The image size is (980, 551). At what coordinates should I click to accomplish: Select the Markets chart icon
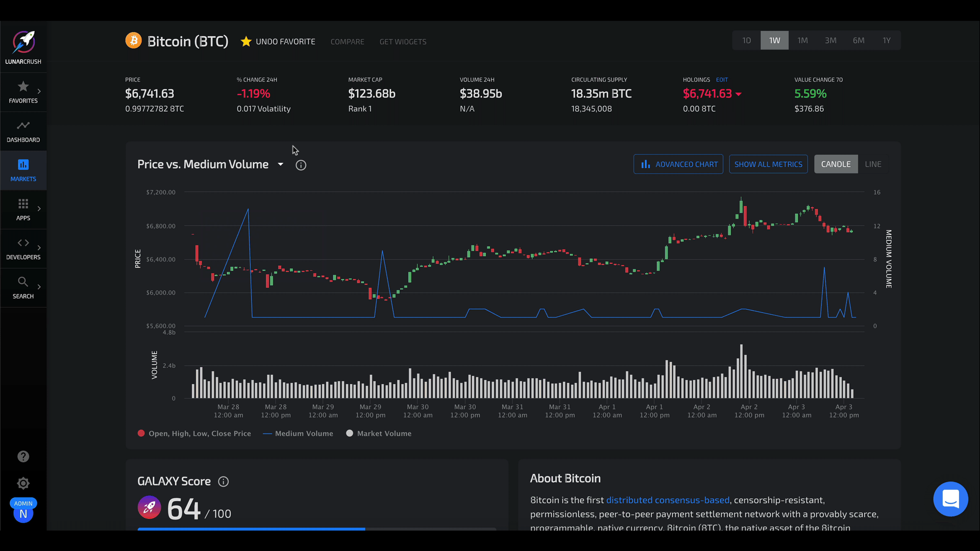(x=23, y=164)
